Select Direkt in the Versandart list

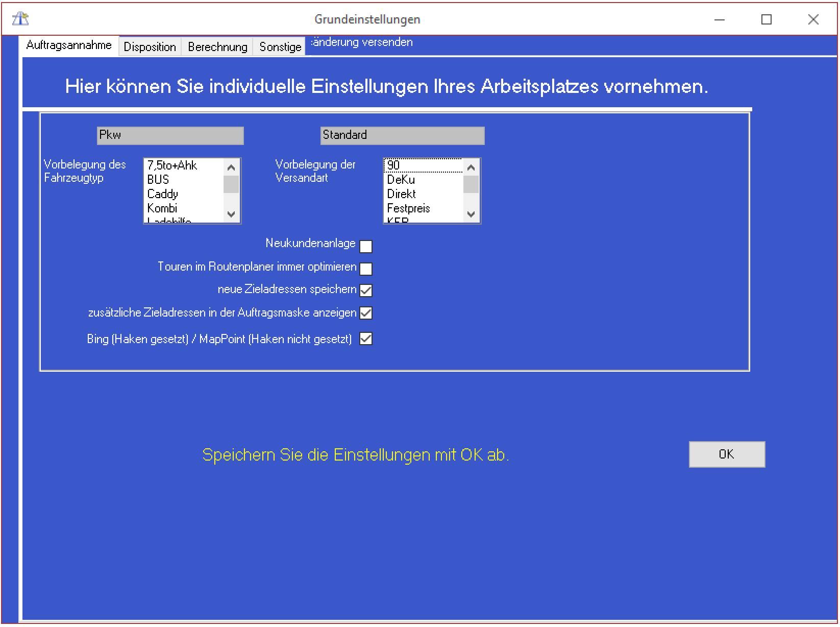401,194
